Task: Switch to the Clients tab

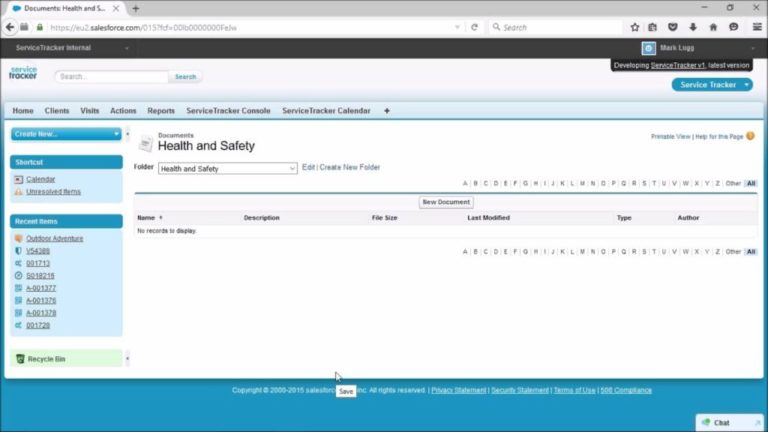Action: (x=57, y=111)
